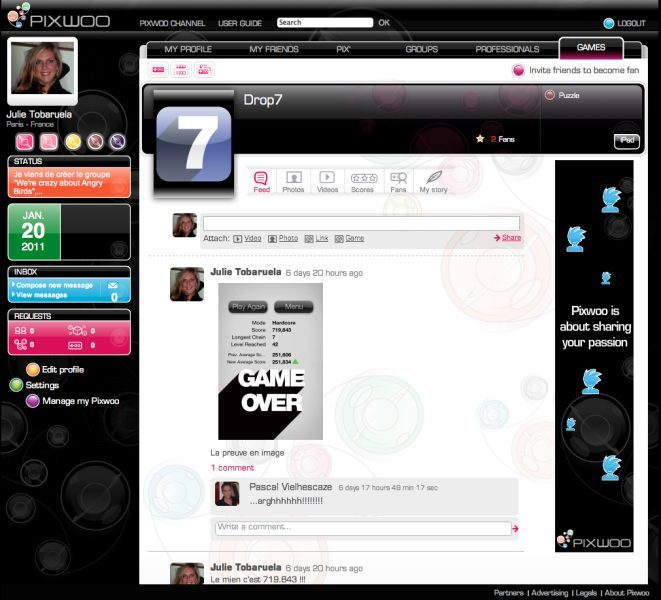661x600 pixels.
Task: Click the iPad platform button
Action: (626, 141)
